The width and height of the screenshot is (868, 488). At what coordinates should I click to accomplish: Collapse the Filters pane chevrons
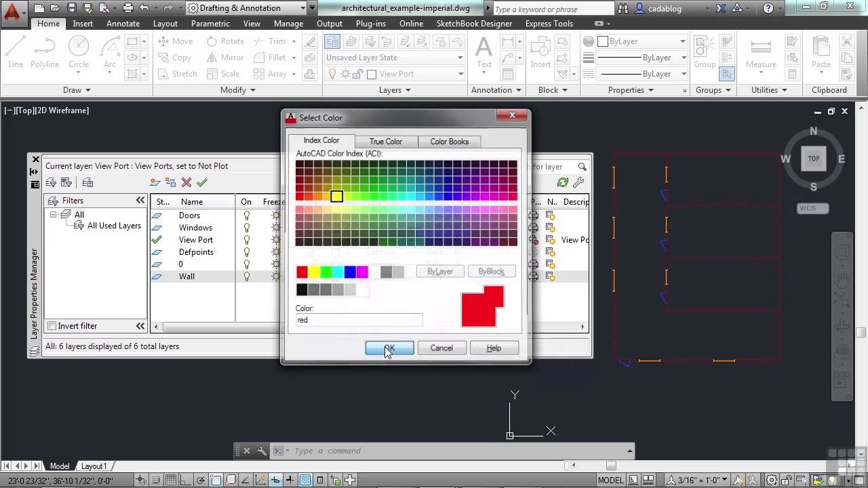pos(140,201)
